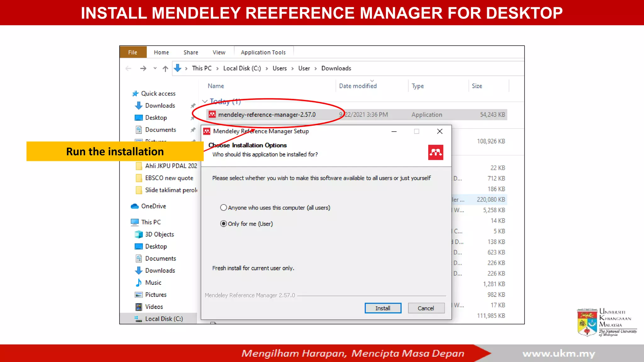Click the Videos film icon
Viewport: 644px width, 362px height.
pyautogui.click(x=138, y=307)
